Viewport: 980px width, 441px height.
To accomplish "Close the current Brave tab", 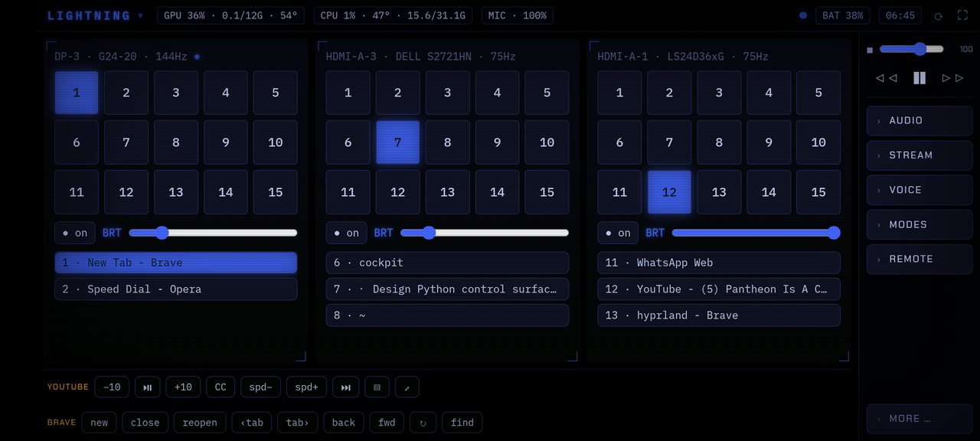I will point(145,423).
